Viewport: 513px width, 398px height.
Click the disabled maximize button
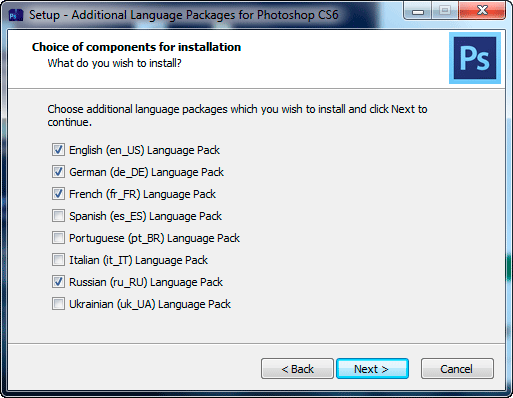(445, 11)
